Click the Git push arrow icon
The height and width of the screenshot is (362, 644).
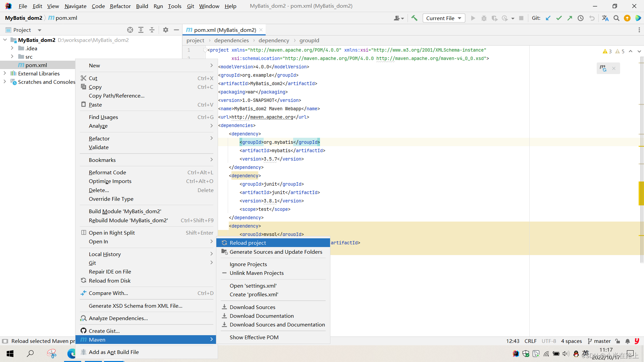pyautogui.click(x=570, y=18)
